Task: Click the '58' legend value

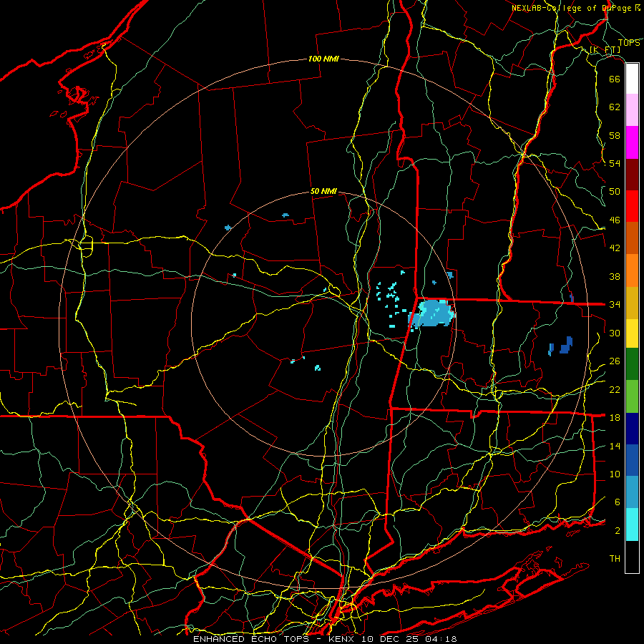Action: tap(615, 135)
